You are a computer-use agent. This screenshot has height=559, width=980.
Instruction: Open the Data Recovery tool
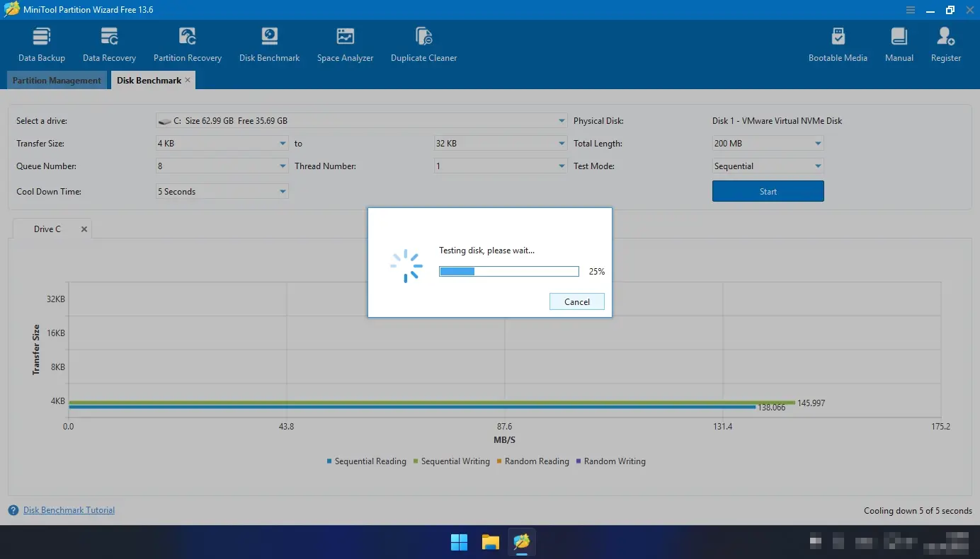[x=109, y=45]
